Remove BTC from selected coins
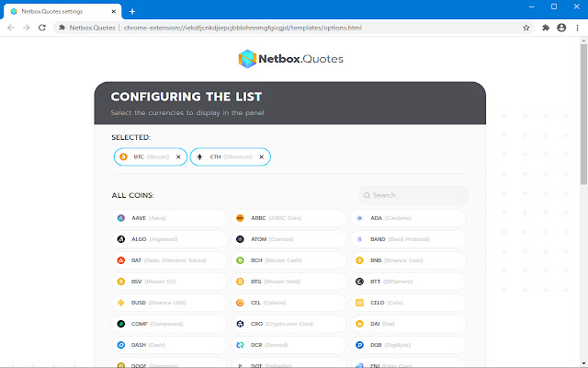 click(x=178, y=157)
